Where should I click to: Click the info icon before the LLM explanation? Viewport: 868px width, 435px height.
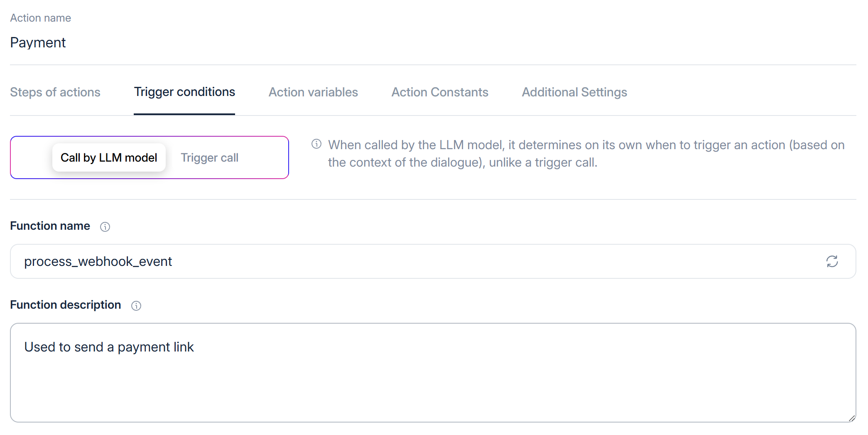click(x=316, y=144)
